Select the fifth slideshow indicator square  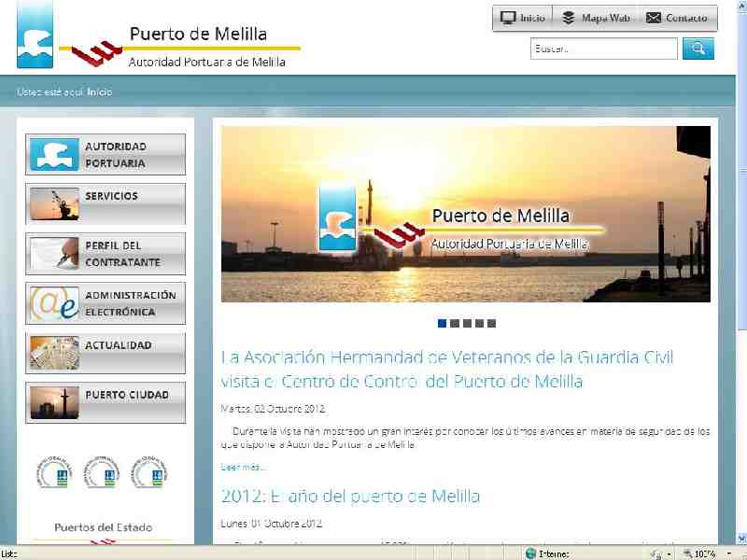click(x=492, y=323)
